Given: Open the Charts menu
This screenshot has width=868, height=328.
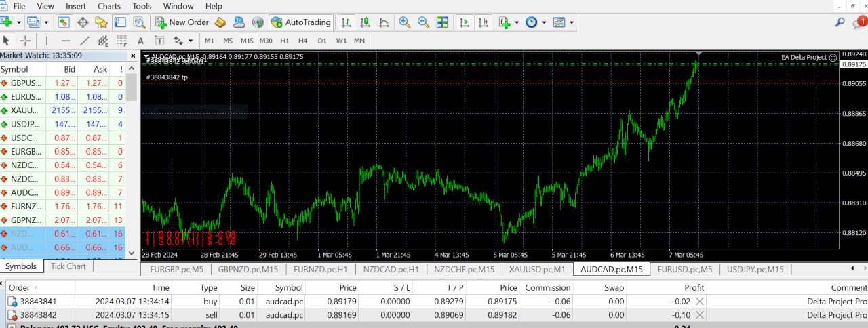Looking at the screenshot, I should tap(109, 6).
